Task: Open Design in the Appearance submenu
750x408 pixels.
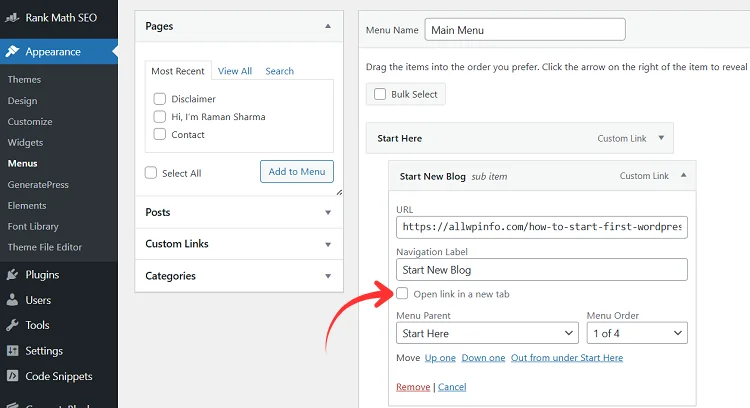Action: (x=22, y=100)
